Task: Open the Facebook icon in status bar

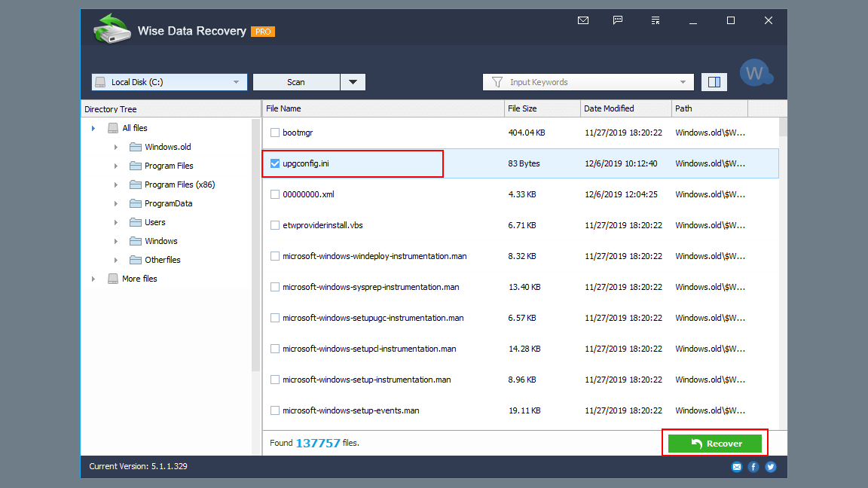Action: click(753, 467)
